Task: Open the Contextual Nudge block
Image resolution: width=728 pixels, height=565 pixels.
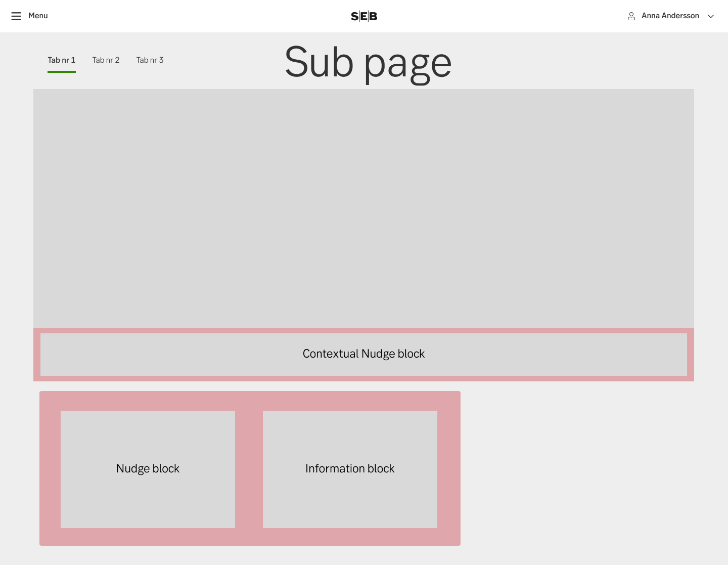Action: point(363,354)
